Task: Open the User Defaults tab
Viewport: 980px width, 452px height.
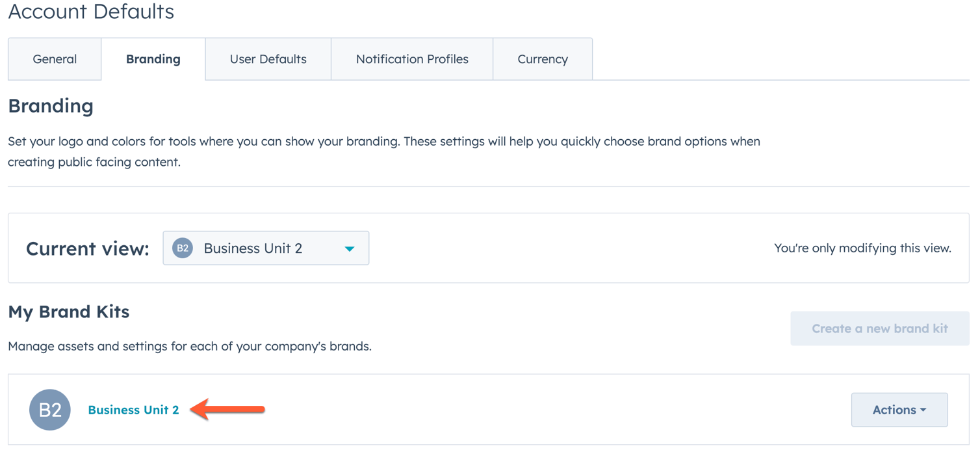Action: [x=268, y=59]
